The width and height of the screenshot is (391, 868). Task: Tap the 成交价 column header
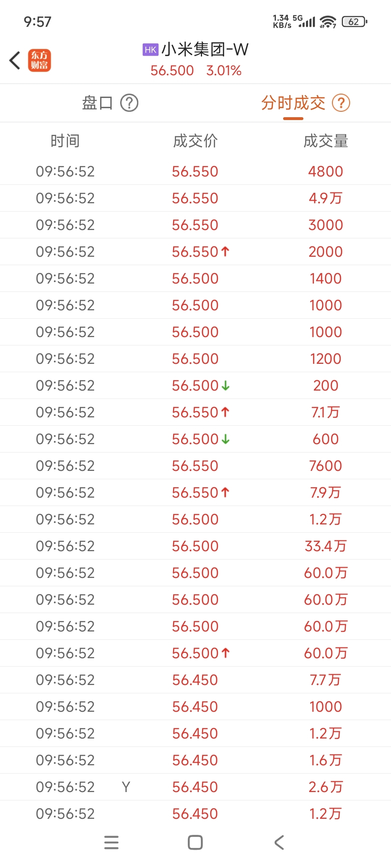click(195, 141)
